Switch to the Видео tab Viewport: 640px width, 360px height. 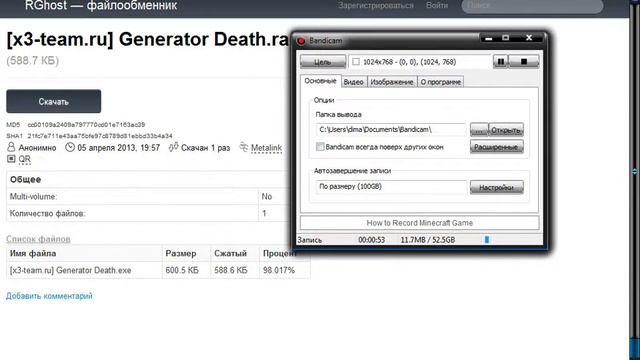point(353,82)
